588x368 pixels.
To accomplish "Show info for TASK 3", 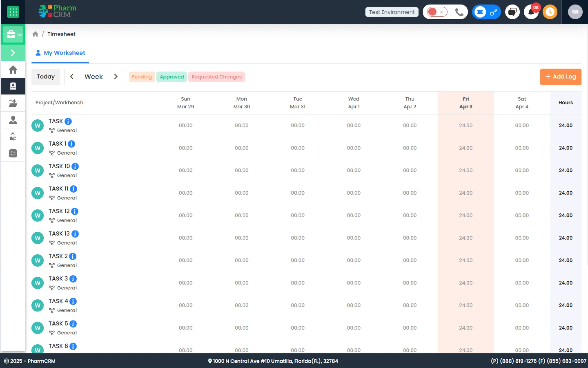I will pos(73,279).
